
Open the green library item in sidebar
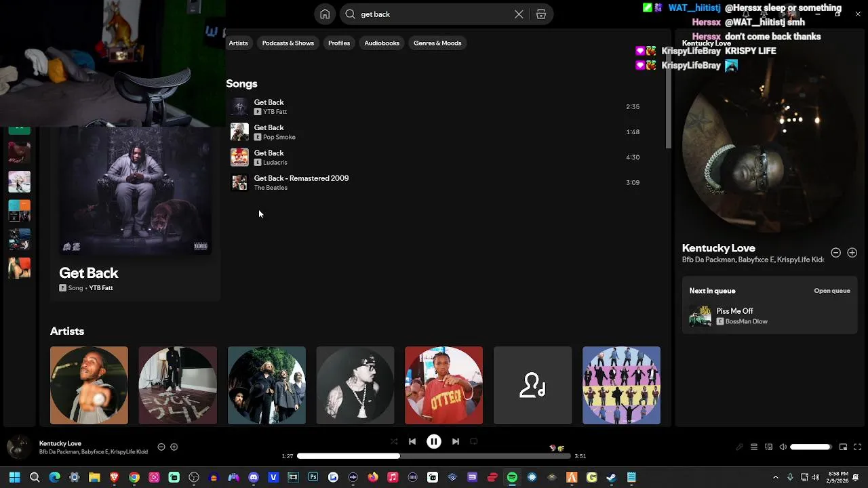coord(19,129)
